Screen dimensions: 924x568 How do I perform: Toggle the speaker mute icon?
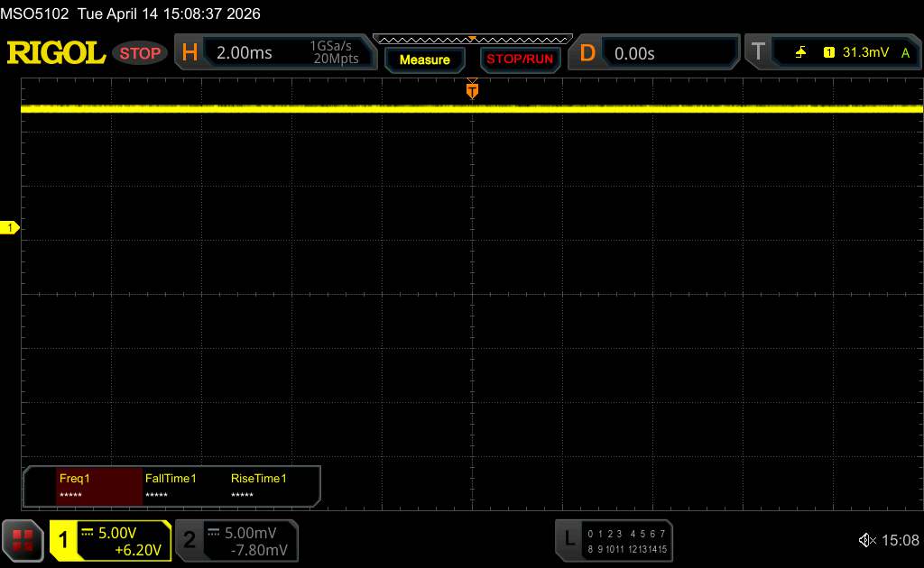(x=866, y=540)
